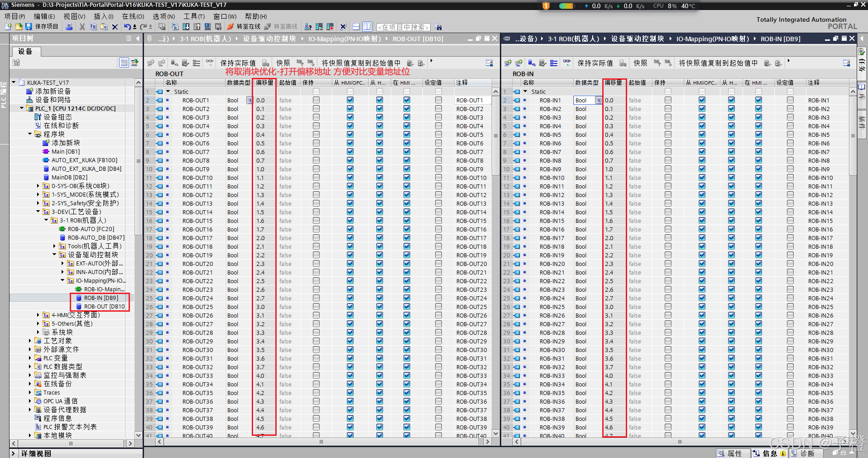Image resolution: width=868 pixels, height=458 pixels.
Task: Toggle the HMI/OPC accessible checkbox for ROB-IN6
Action: tap(702, 143)
